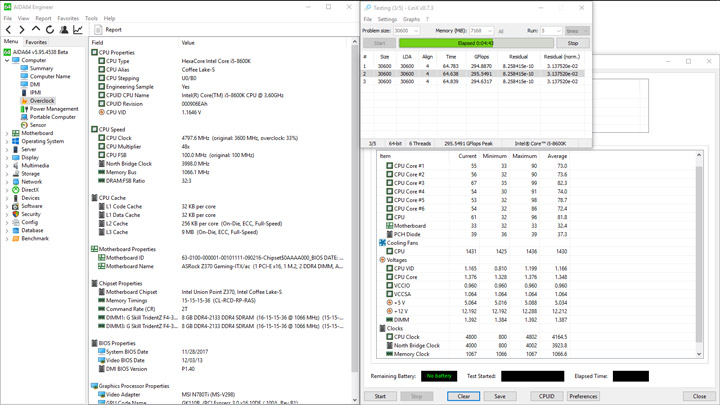Expand the Storage tree node

pyautogui.click(x=7, y=174)
